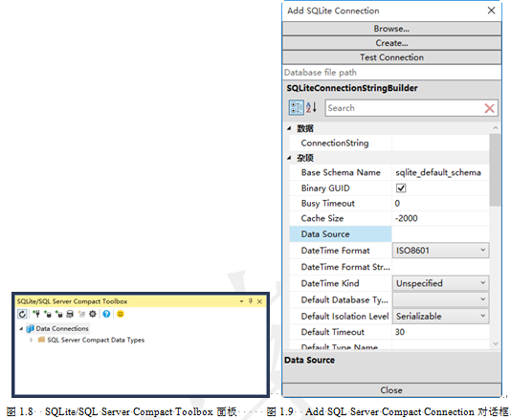Click folder icon beside SQL Server Compact Data Types
Screen dimensions: 511x420
point(41,340)
